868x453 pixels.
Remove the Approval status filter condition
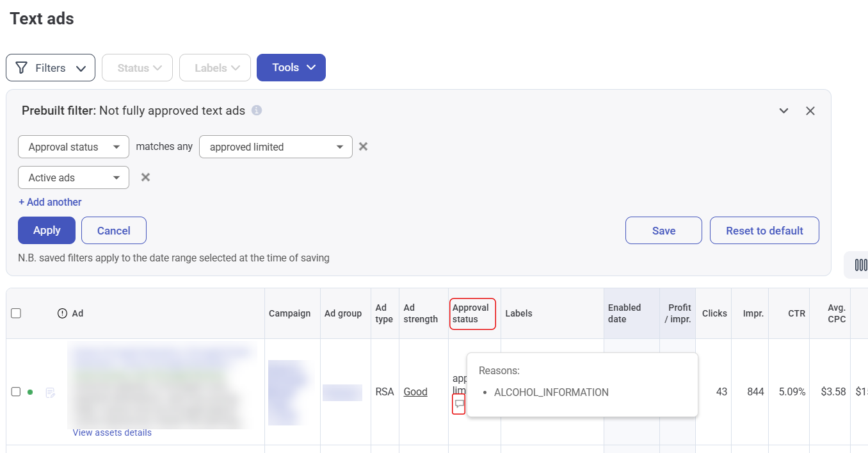363,147
